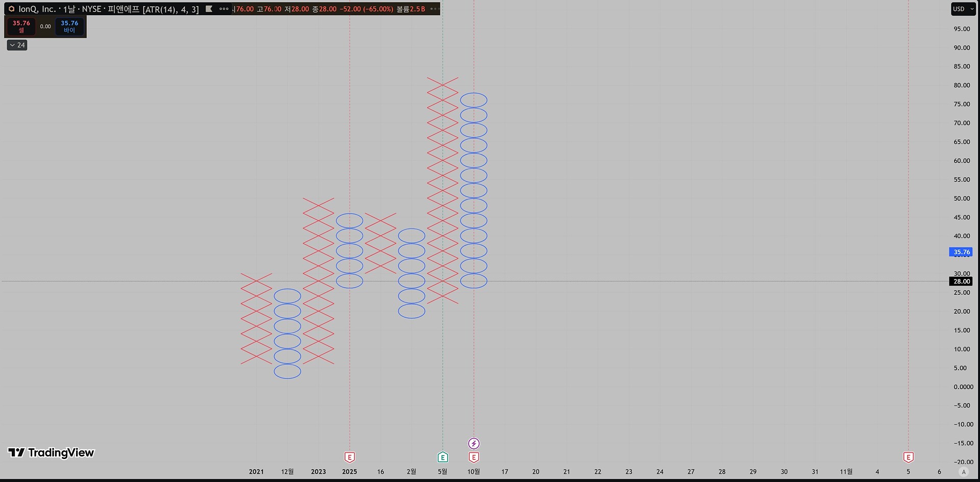Click the 12월 label on time axis
The image size is (980, 482).
point(287,472)
